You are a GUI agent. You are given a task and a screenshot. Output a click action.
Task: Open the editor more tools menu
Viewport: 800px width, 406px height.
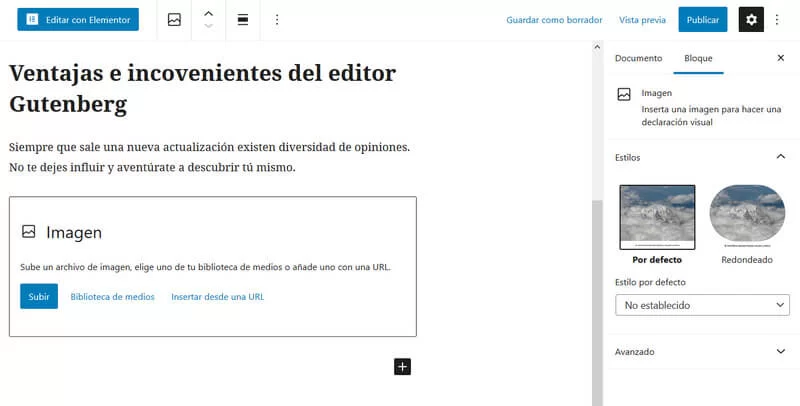click(x=777, y=20)
